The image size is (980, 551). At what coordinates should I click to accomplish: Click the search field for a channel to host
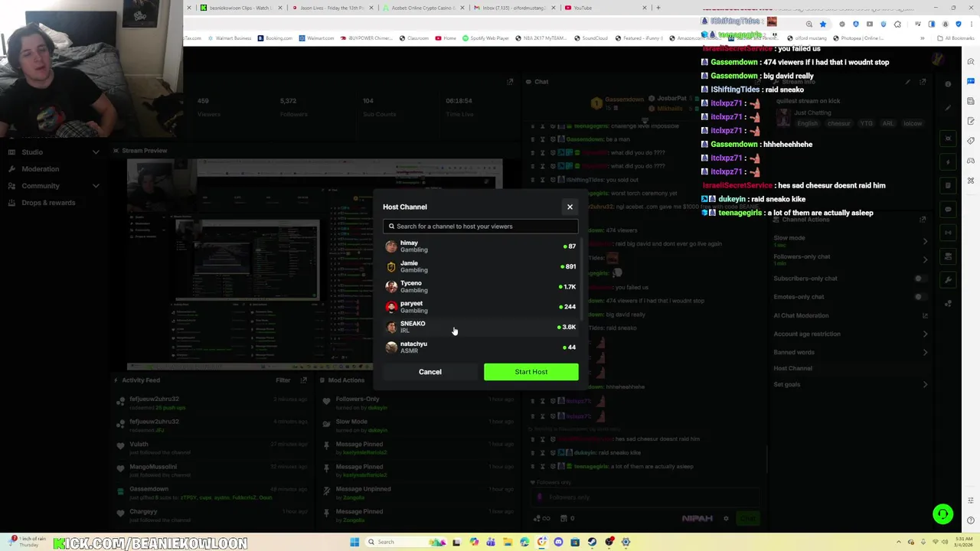481,227
